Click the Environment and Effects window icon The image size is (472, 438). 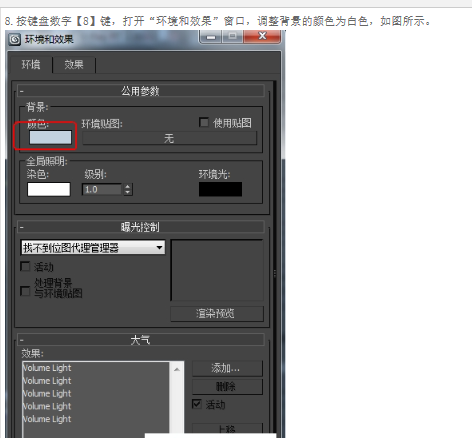point(15,40)
